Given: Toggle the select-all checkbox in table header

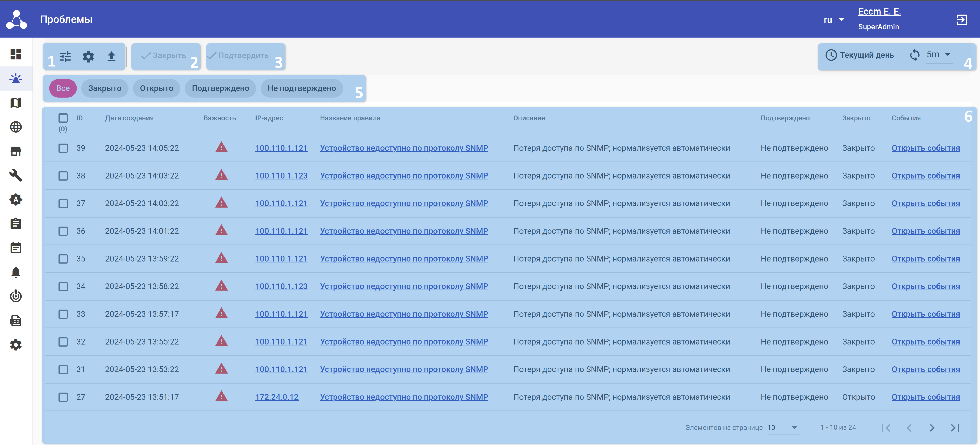Looking at the screenshot, I should click(x=63, y=118).
